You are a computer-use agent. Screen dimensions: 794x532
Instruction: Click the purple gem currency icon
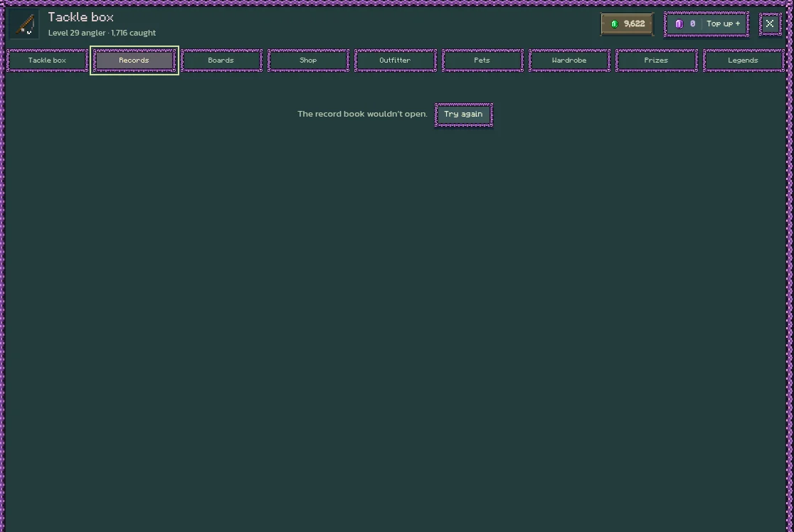(679, 23)
